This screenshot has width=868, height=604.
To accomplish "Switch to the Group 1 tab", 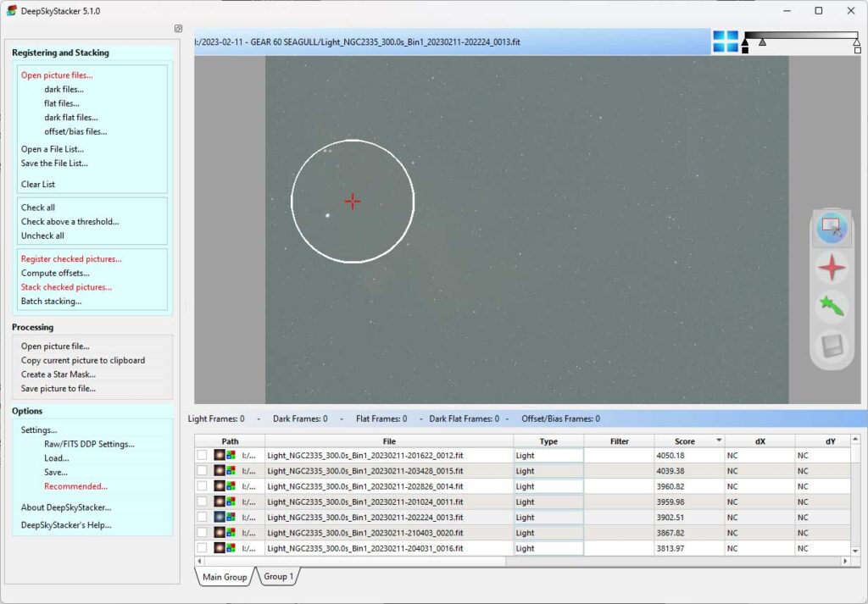I will click(x=278, y=577).
